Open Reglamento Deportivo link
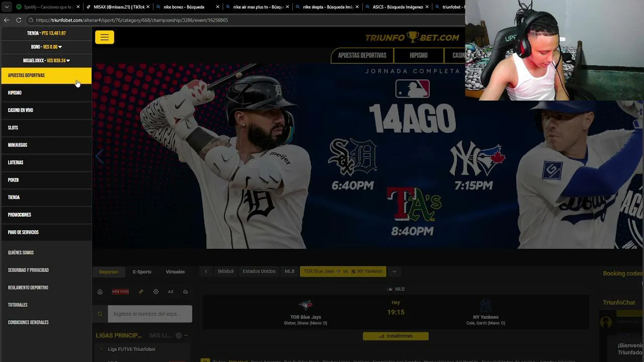Image resolution: width=644 pixels, height=362 pixels. (28, 288)
